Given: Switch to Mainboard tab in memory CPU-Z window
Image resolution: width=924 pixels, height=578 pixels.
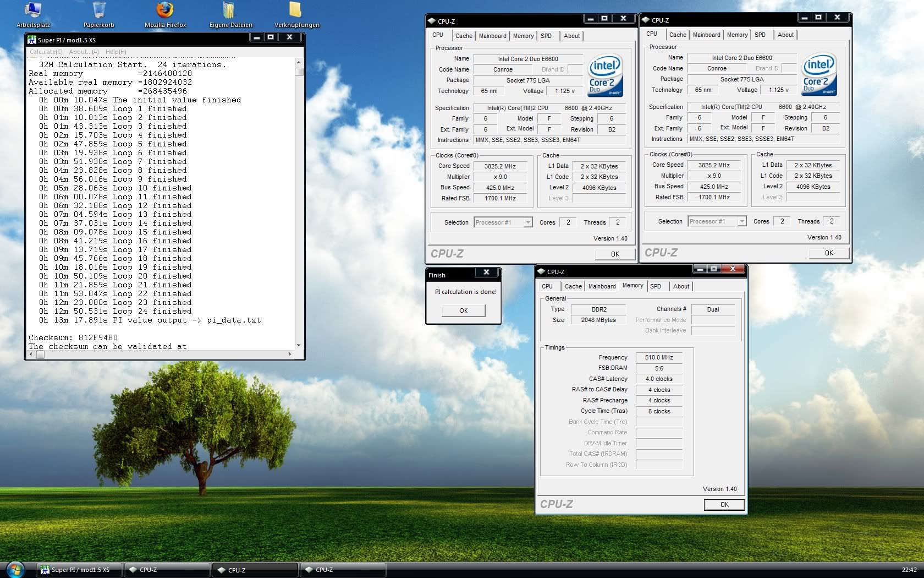Looking at the screenshot, I should (x=602, y=286).
